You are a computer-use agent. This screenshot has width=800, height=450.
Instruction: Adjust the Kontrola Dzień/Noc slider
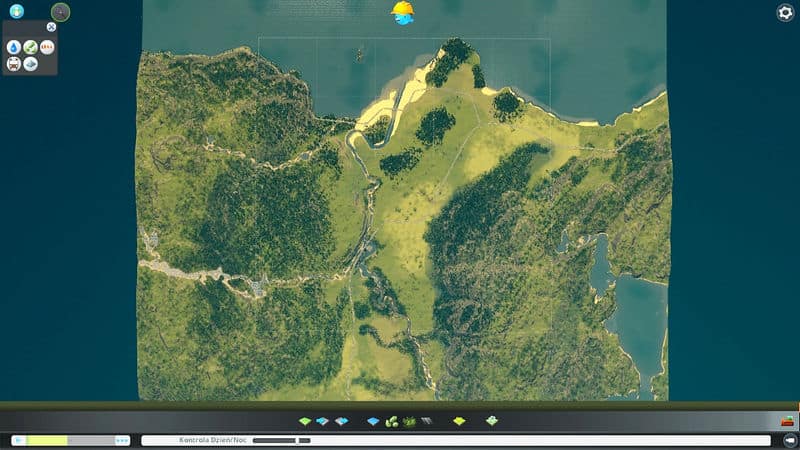282,440
